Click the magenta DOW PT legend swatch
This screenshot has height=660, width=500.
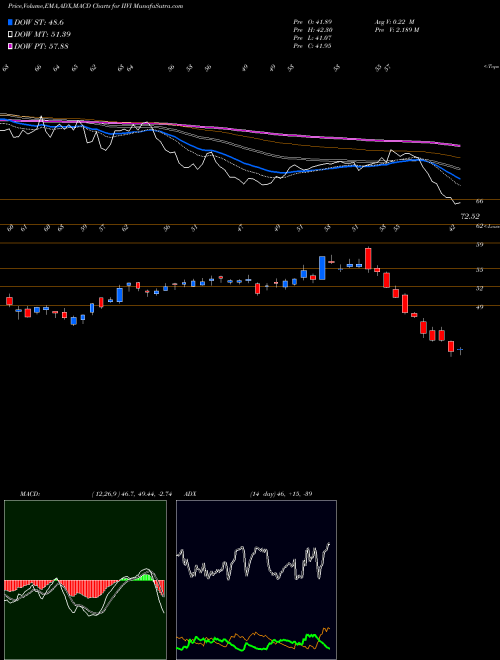point(10,46)
